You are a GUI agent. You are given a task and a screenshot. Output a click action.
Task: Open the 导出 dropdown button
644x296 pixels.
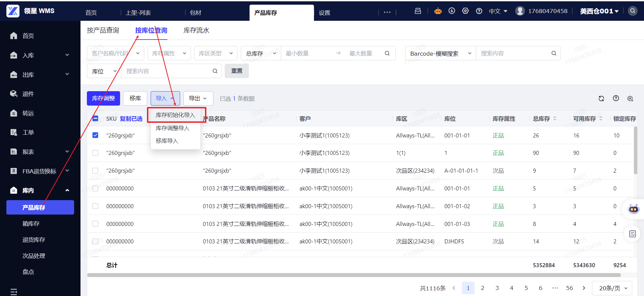[198, 98]
